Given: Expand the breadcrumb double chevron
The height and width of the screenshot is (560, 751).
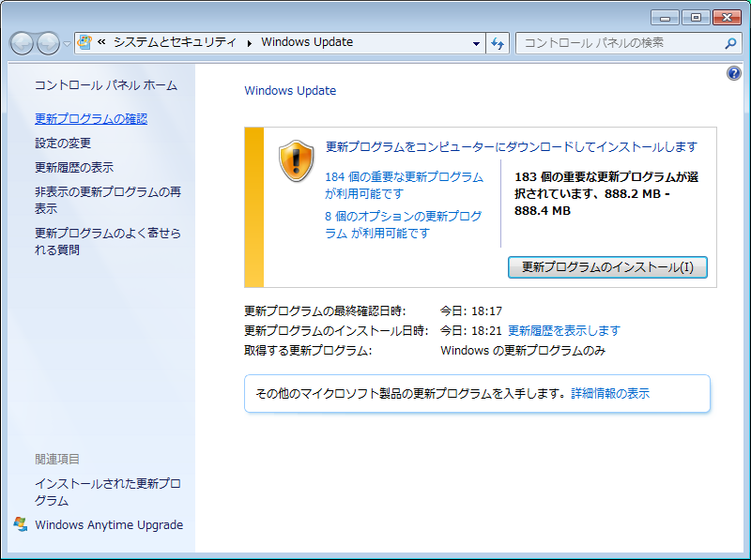Looking at the screenshot, I should point(101,42).
